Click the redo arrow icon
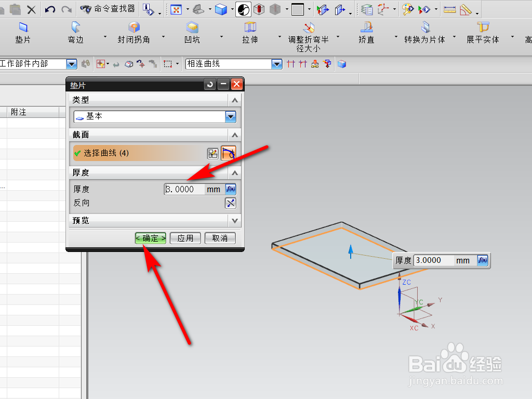The image size is (532, 399). [x=66, y=9]
